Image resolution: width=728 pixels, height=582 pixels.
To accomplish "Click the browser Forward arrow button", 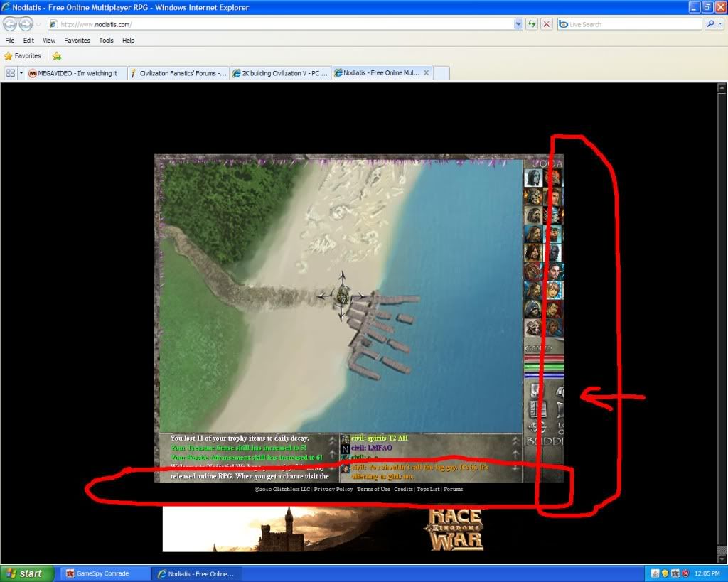I will 26,23.
